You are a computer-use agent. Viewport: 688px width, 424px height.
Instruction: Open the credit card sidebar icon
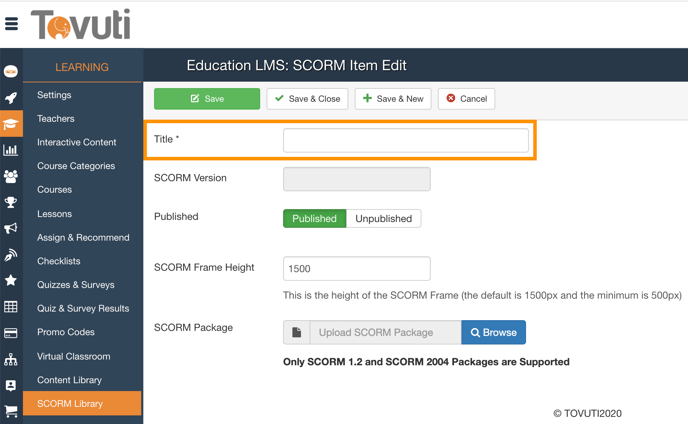[x=11, y=333]
